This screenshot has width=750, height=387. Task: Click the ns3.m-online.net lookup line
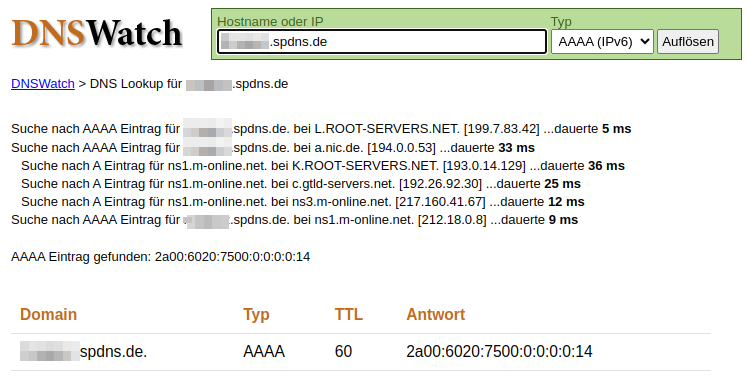pos(303,202)
